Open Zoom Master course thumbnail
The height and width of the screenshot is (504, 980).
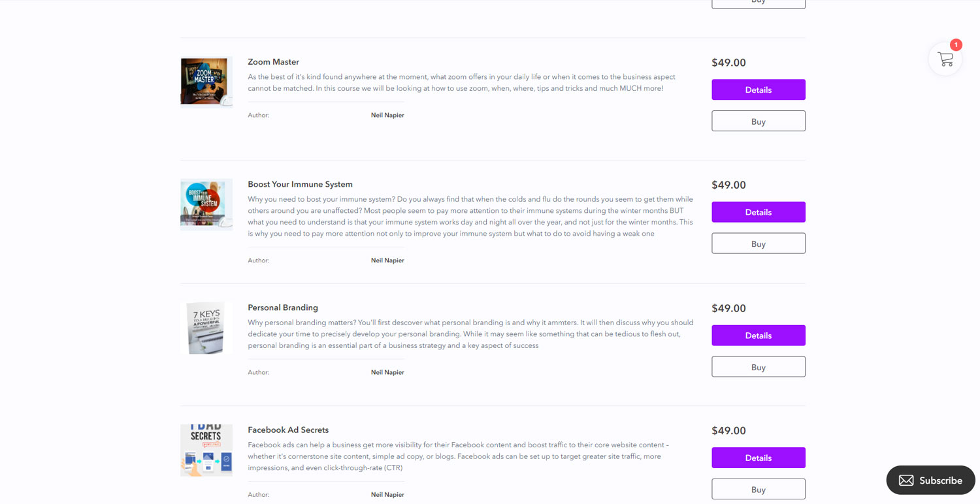206,82
